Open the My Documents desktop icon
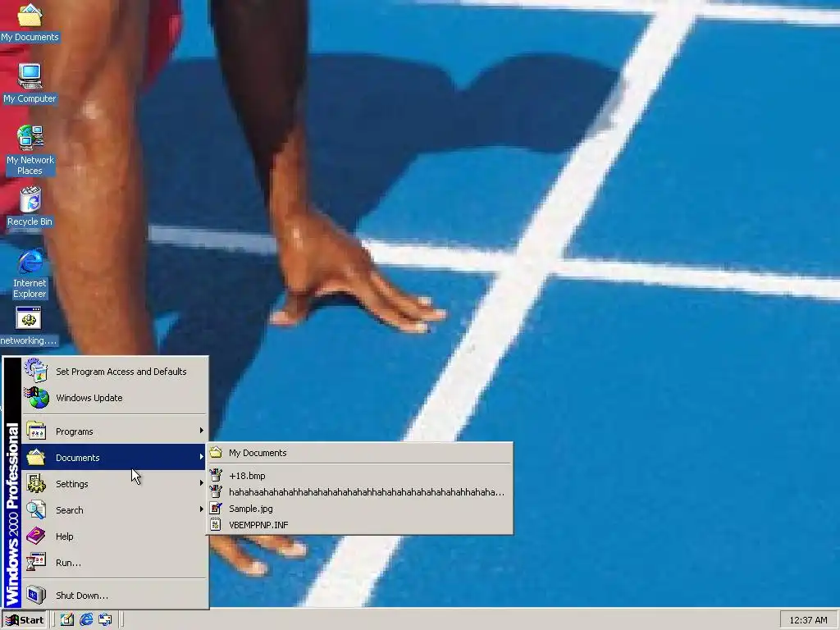The image size is (840, 630). pyautogui.click(x=30, y=22)
